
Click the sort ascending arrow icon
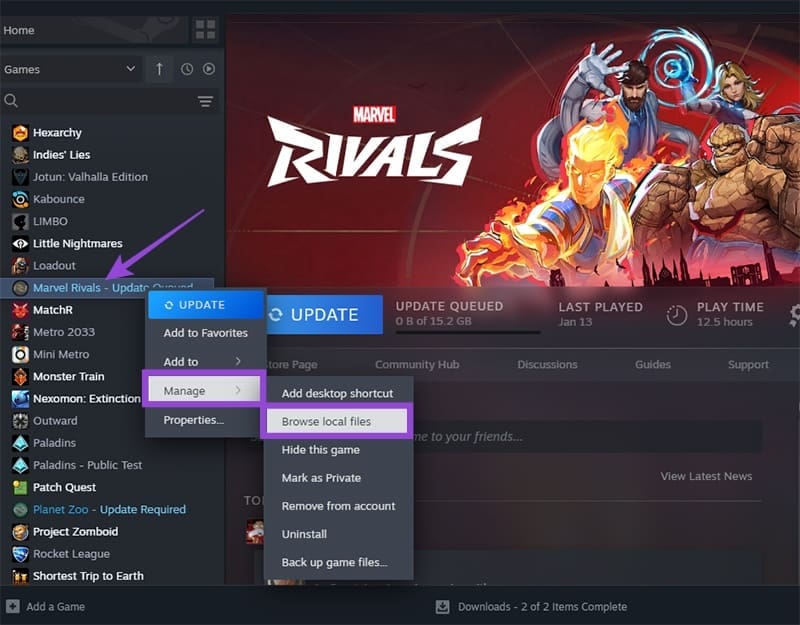click(x=159, y=69)
